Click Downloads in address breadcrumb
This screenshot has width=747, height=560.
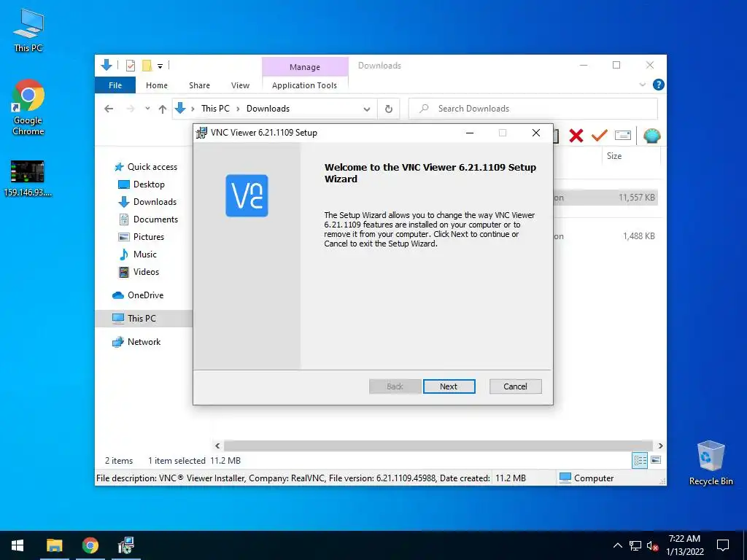[268, 109]
